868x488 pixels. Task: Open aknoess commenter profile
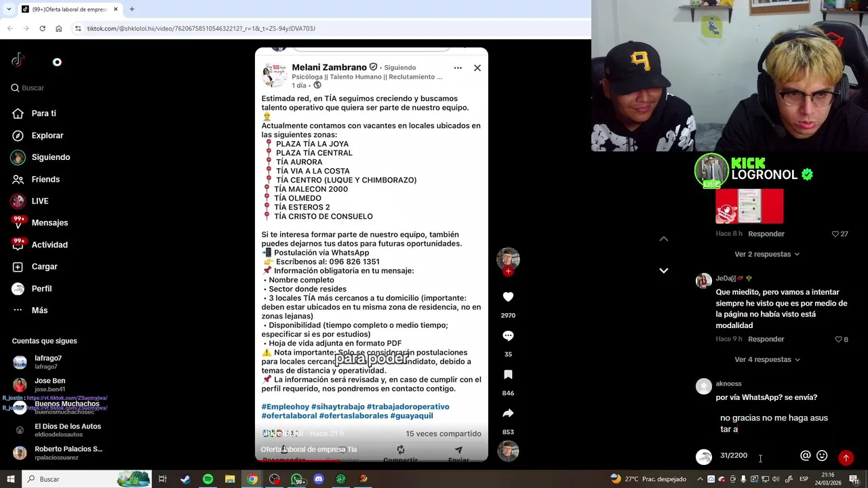tap(728, 384)
